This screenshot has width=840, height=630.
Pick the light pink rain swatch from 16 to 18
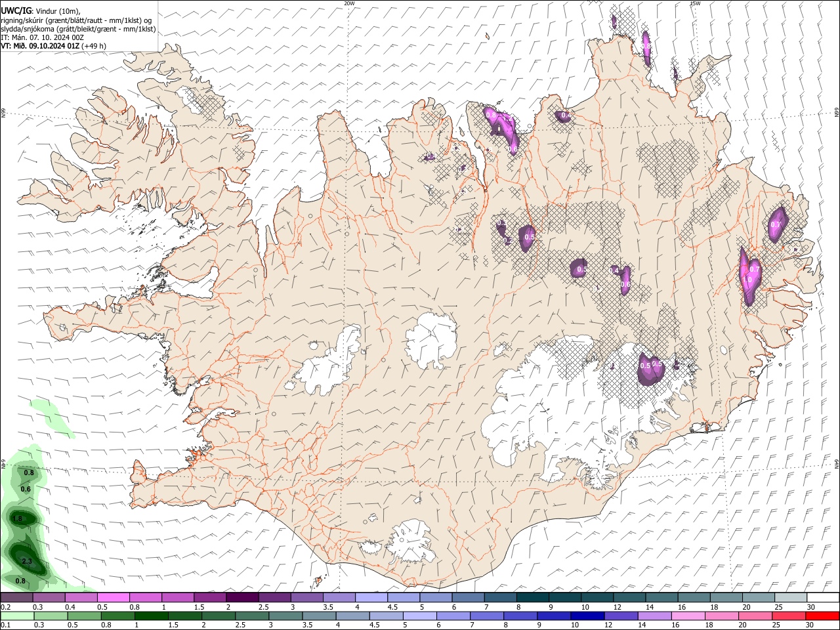point(687,616)
